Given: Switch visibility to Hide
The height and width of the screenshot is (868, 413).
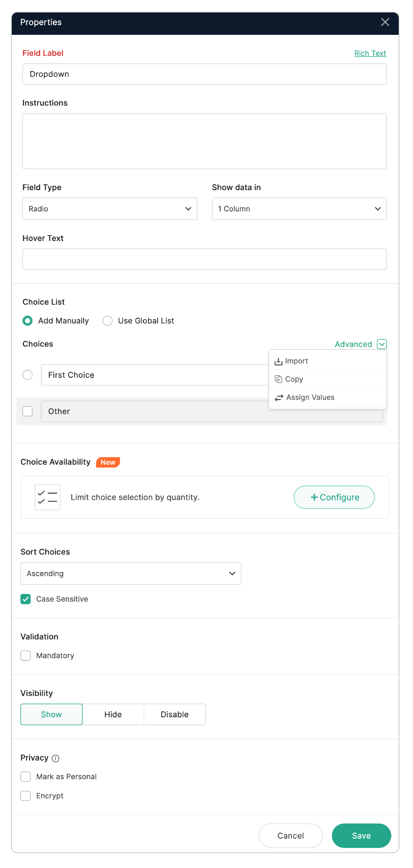Looking at the screenshot, I should [113, 714].
